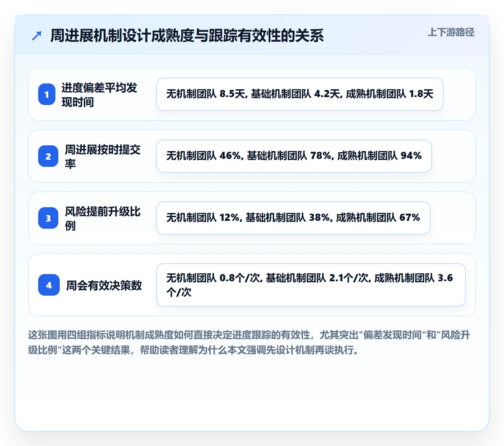Select the title 周进展机制设计成熟度与跟踪有效性的关系

(187, 36)
